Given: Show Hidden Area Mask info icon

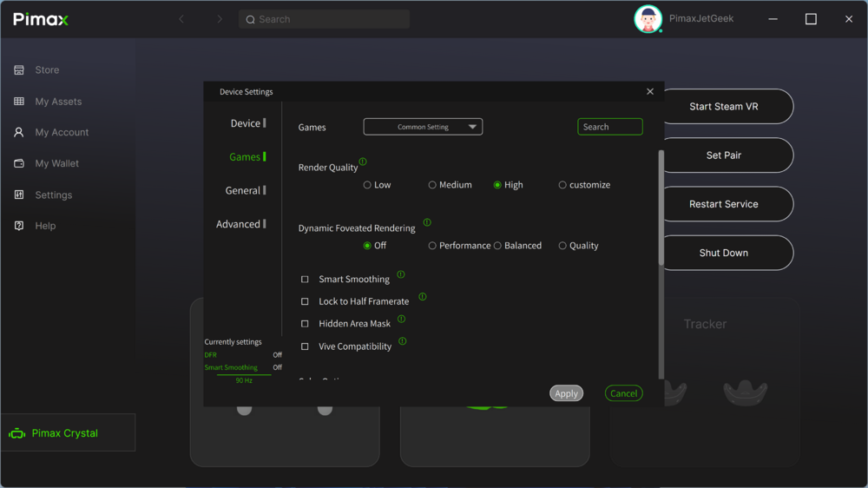Looking at the screenshot, I should [x=401, y=319].
